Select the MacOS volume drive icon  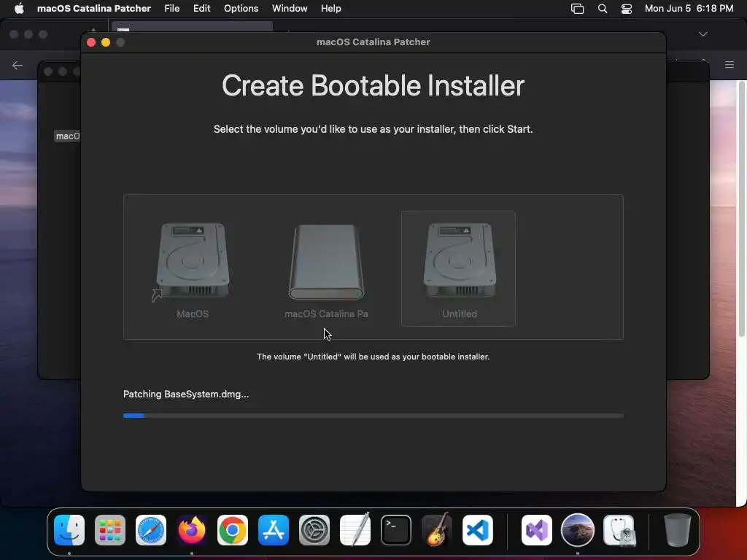193,261
